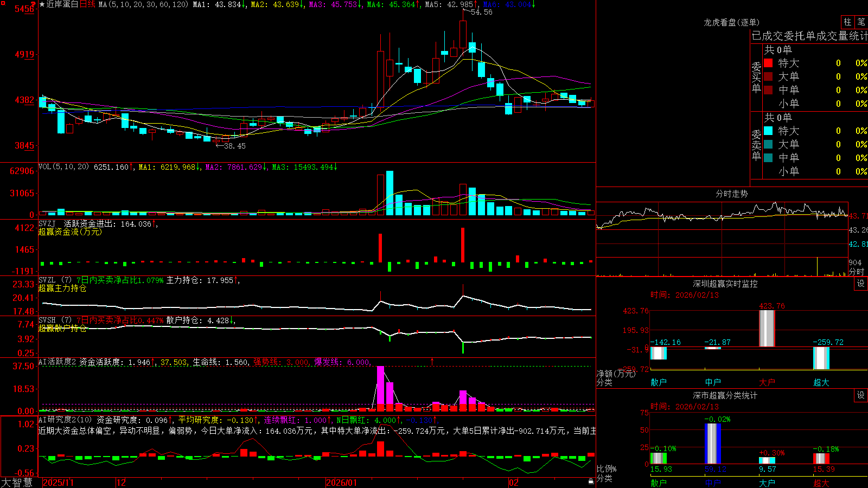Click the stock name 近岸蛋白

click(x=62, y=4)
